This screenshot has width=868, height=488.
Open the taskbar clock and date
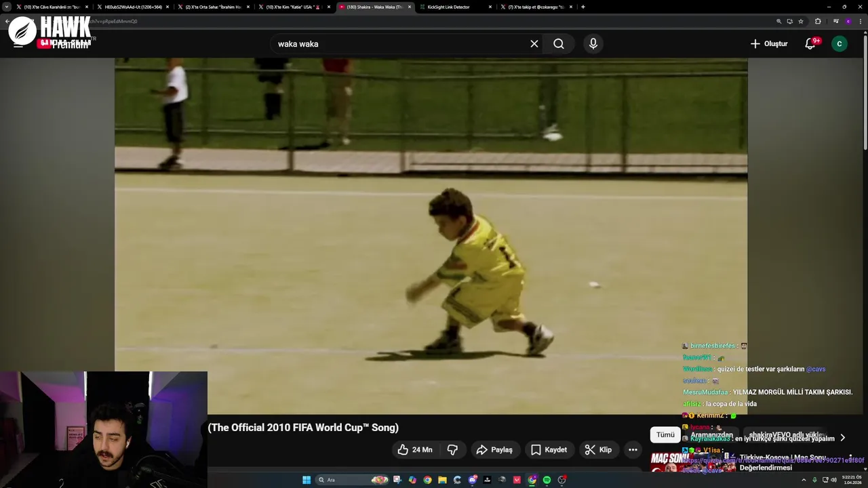tap(852, 480)
